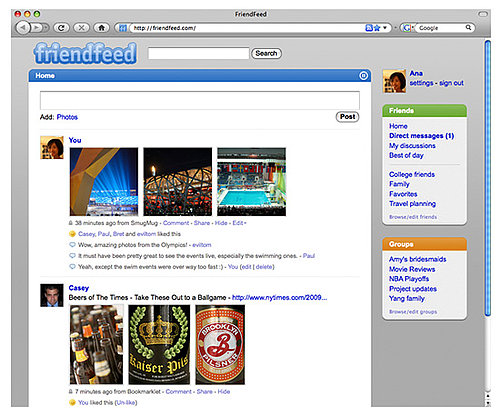Viewport: 500px width, 416px height.
Task: Click Un-like on Casey's post
Action: tap(126, 403)
